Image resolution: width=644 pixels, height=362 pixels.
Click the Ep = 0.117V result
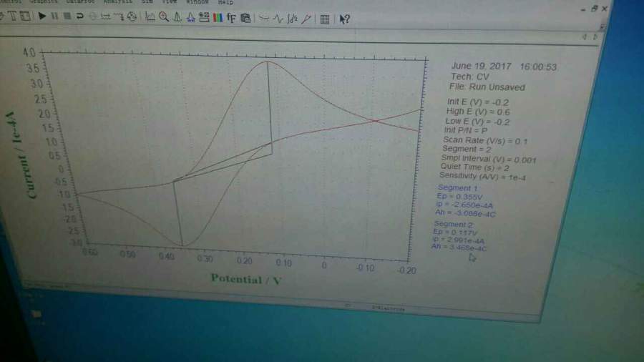pyautogui.click(x=455, y=233)
